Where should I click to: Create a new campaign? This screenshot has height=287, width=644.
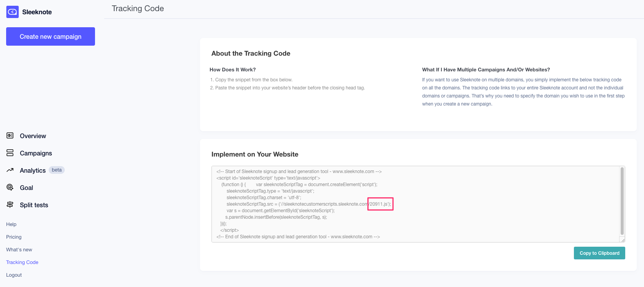click(x=51, y=36)
